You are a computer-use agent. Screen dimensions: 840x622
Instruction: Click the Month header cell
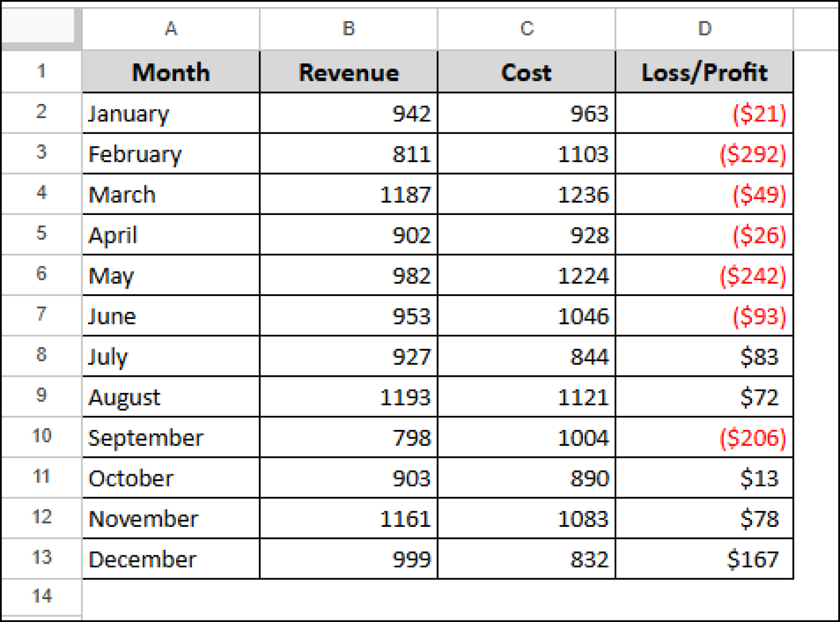tap(170, 72)
